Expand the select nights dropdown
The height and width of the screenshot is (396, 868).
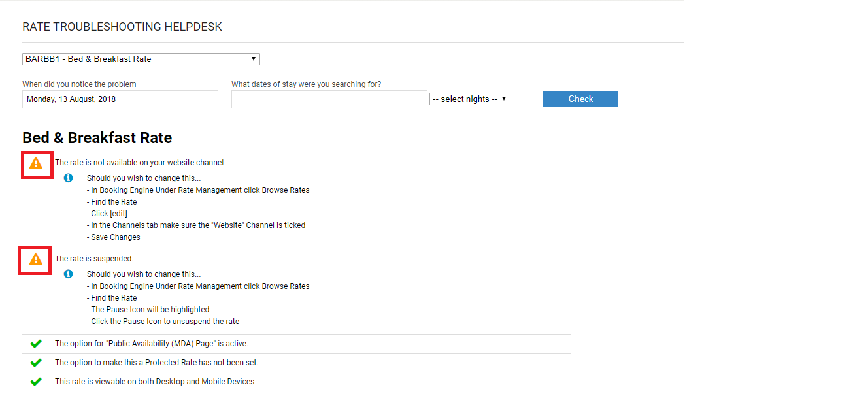[469, 99]
